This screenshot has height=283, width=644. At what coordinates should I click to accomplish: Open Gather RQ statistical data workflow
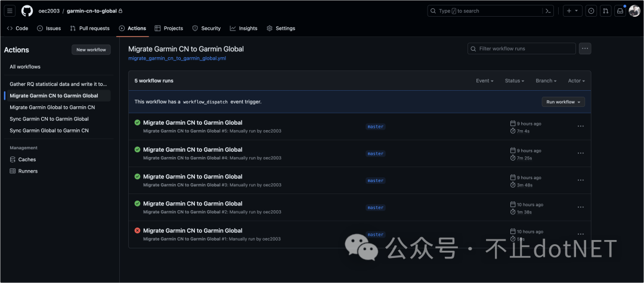point(58,84)
